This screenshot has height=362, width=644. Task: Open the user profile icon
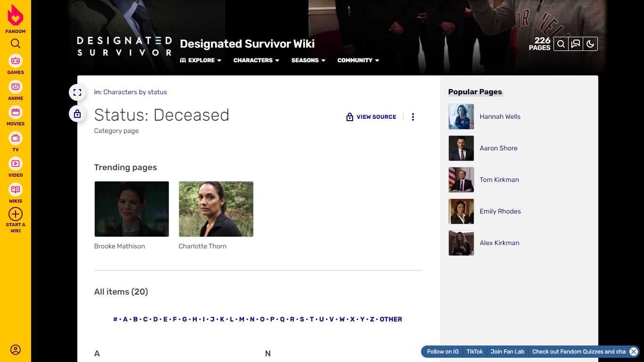(16, 350)
